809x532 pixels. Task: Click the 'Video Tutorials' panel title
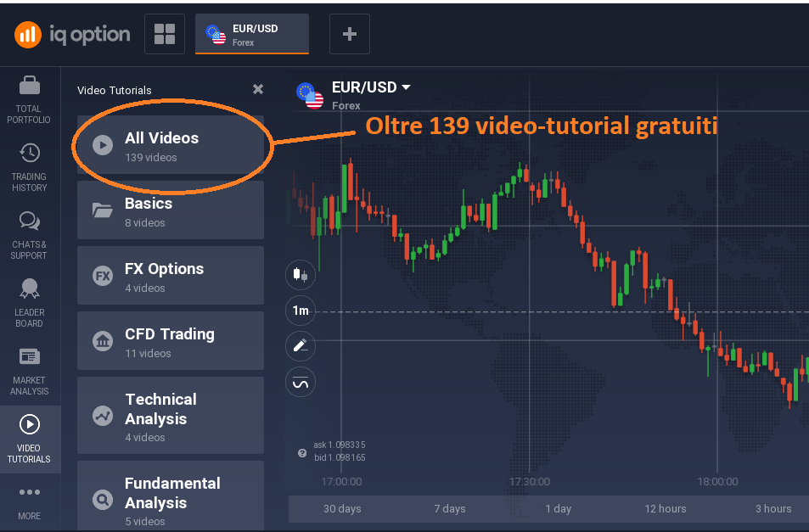tap(114, 90)
